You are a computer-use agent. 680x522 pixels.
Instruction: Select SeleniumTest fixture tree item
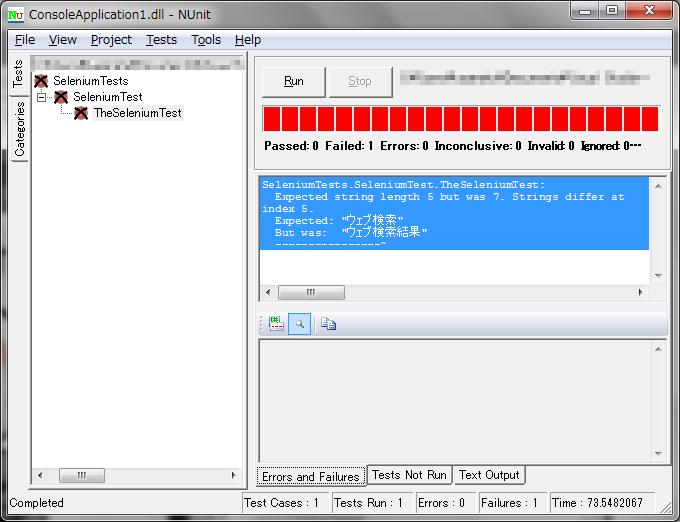[108, 97]
